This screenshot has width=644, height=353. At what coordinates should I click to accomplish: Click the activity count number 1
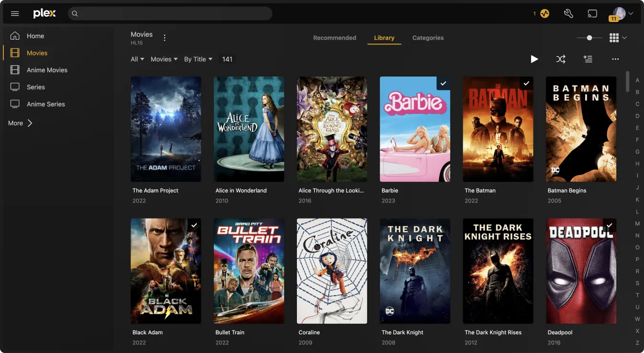[x=535, y=14]
